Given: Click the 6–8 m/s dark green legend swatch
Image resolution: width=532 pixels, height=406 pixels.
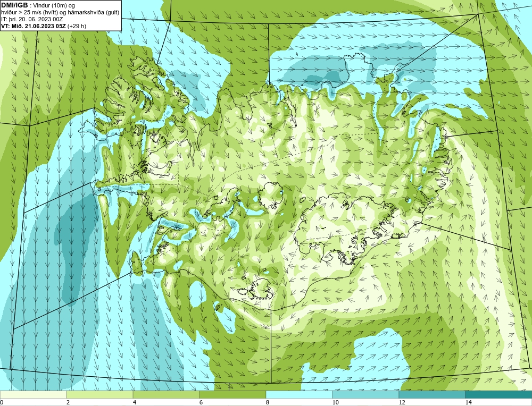Looking at the screenshot, I should (x=233, y=394).
